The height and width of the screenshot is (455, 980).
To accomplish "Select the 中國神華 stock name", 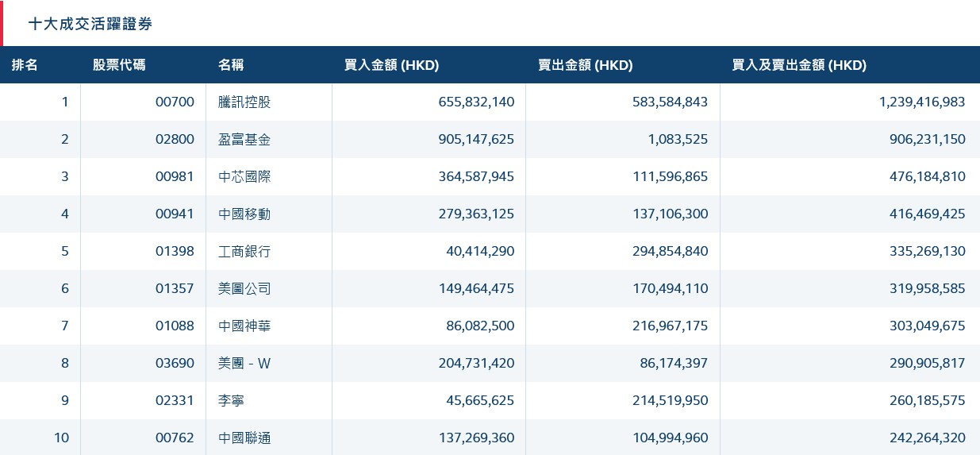I will coord(244,326).
